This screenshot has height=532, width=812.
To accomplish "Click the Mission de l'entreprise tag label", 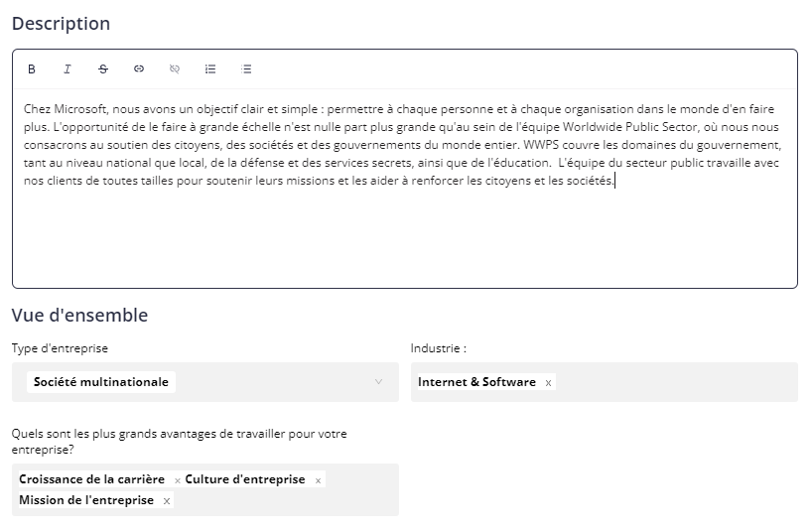I will click(86, 500).
